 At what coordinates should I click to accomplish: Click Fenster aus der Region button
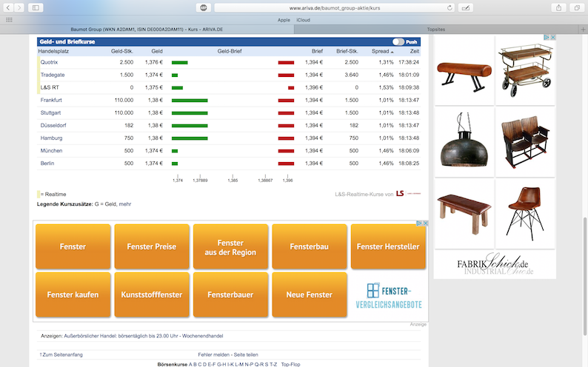(x=230, y=246)
